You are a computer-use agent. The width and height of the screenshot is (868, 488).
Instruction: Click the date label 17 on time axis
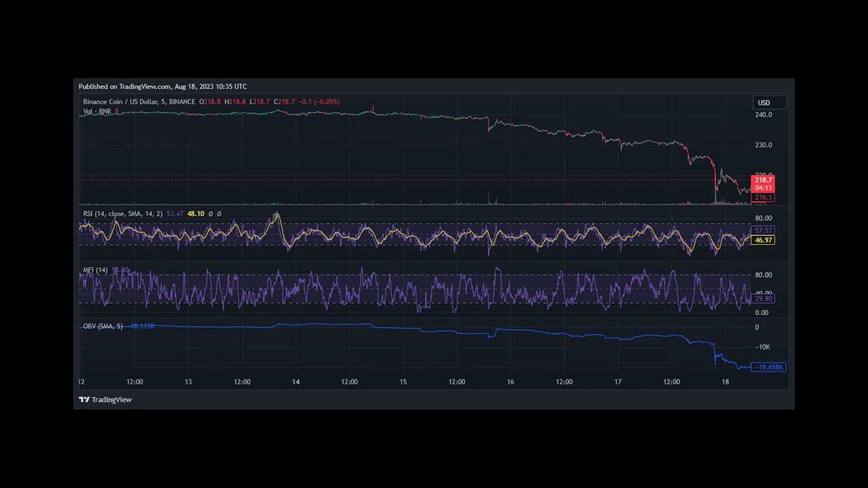618,382
